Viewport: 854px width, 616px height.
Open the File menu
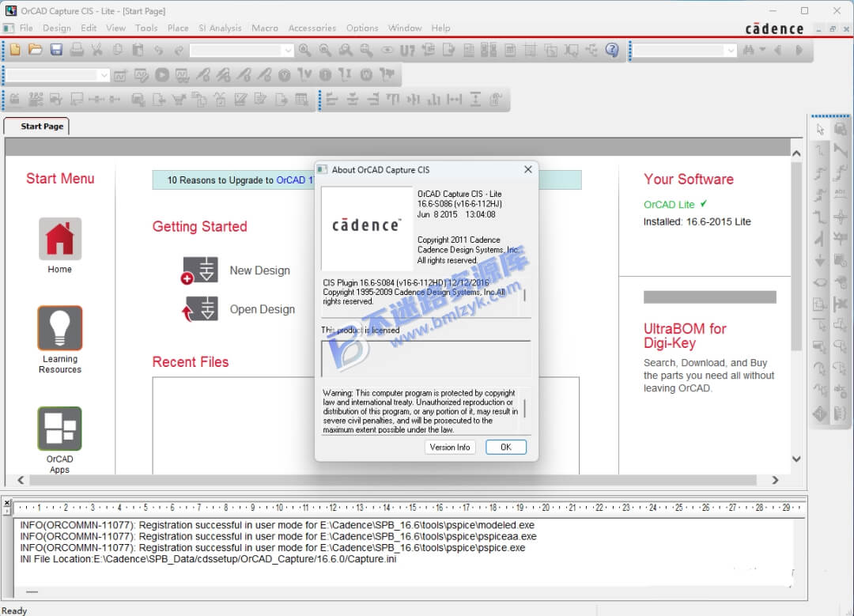26,28
